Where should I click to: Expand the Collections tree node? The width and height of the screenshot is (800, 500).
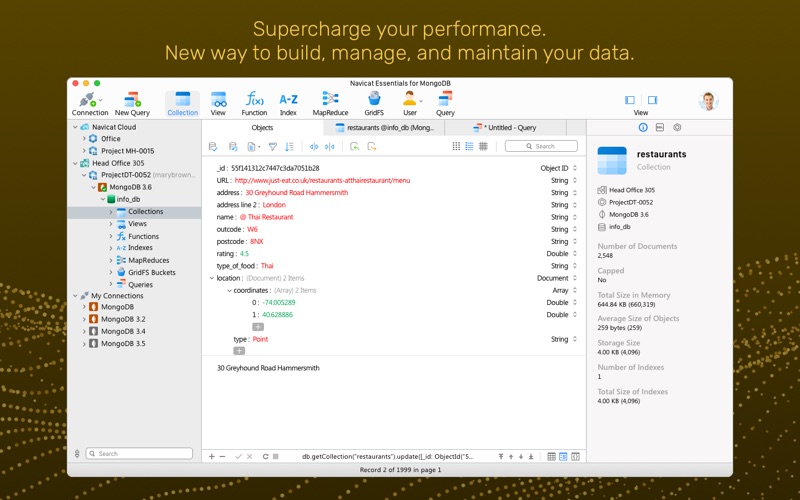tap(111, 212)
